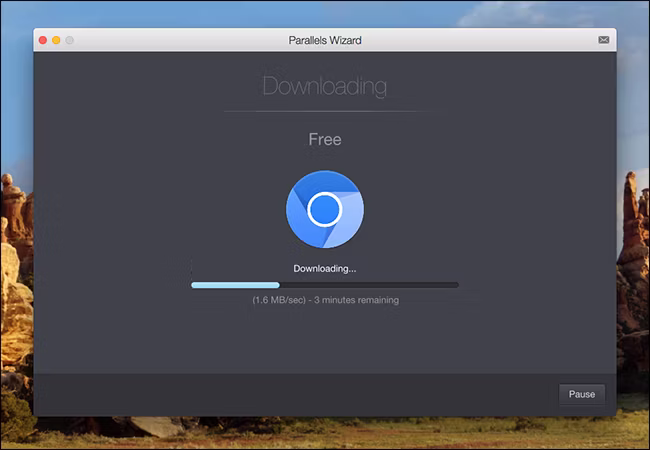Click the grassy ground below the window

click(325, 433)
